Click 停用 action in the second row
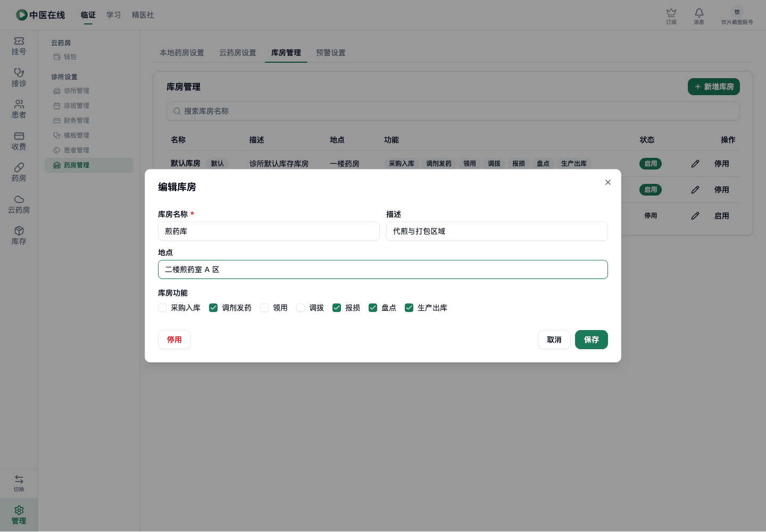 click(722, 190)
